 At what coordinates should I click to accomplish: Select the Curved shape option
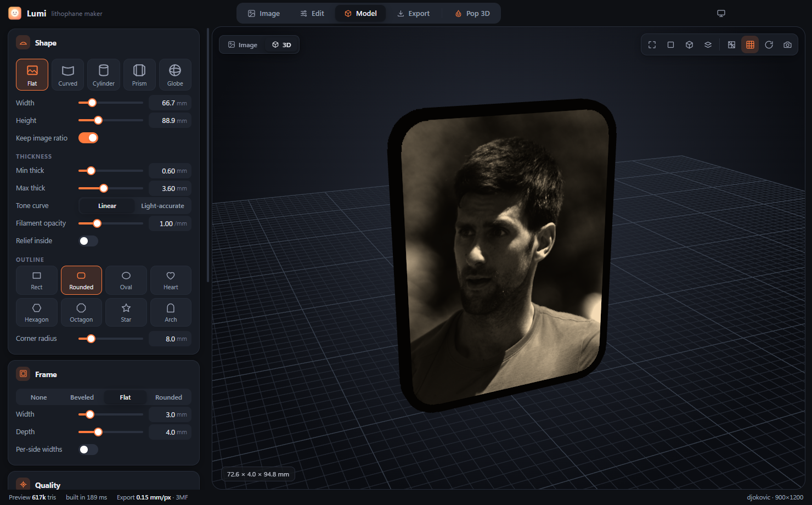[x=68, y=75]
